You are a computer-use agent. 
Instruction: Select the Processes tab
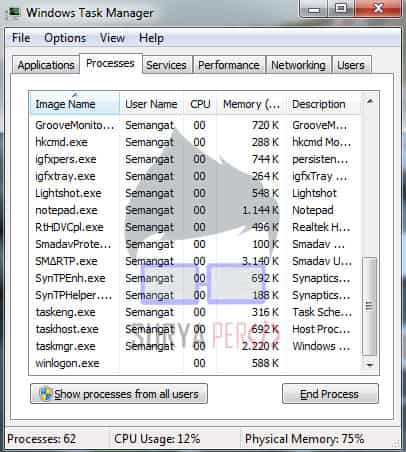110,63
